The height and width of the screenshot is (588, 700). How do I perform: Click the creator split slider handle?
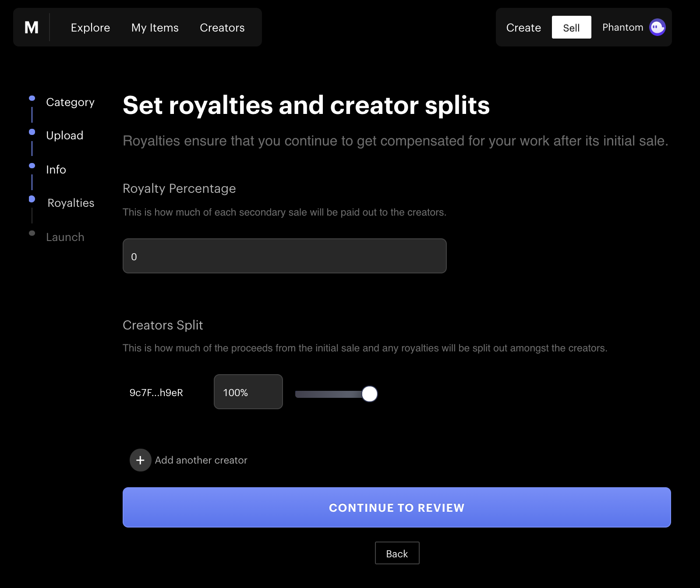click(x=369, y=394)
